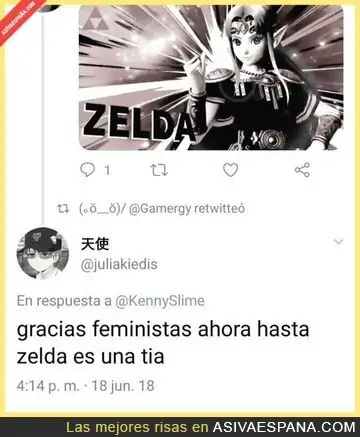
Task: Click the tweet text about zelda
Action: [x=163, y=343]
